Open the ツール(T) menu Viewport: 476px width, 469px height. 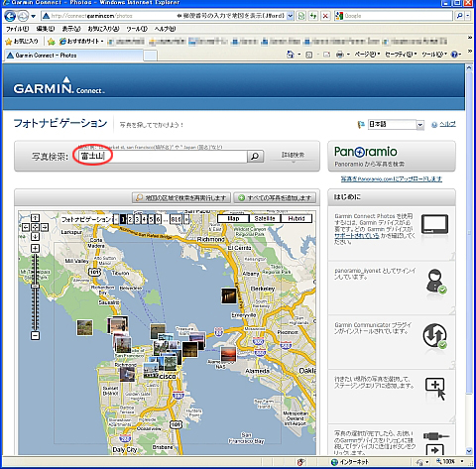[x=137, y=29]
